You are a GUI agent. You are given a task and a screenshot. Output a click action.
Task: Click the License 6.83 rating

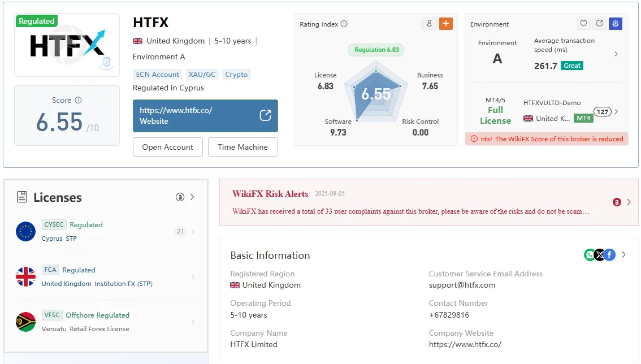pos(326,81)
